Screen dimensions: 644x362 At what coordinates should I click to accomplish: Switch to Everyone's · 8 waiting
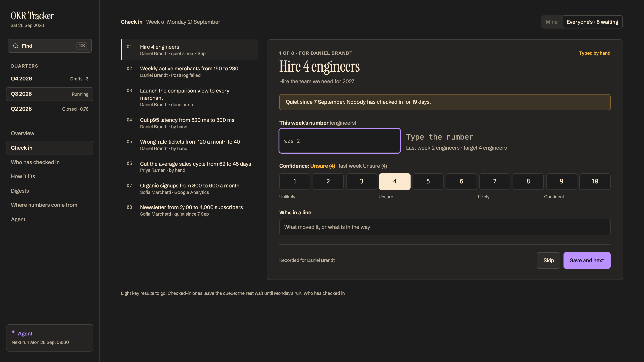pyautogui.click(x=592, y=22)
